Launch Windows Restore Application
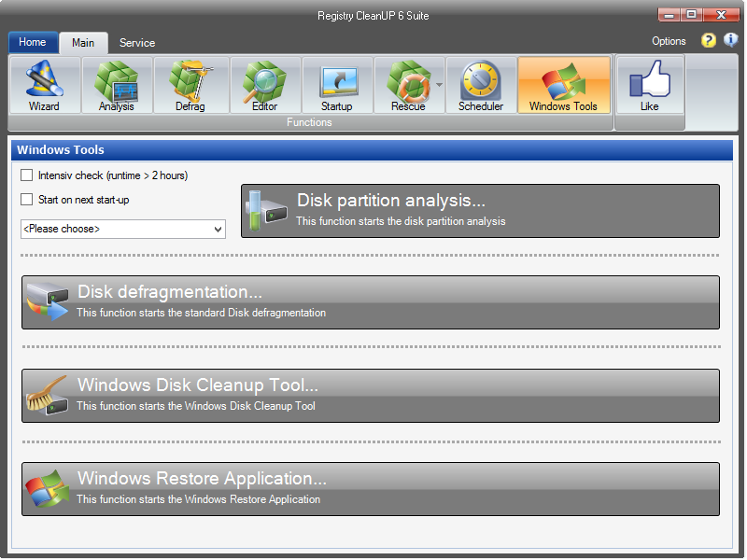The height and width of the screenshot is (560, 747). (x=371, y=489)
